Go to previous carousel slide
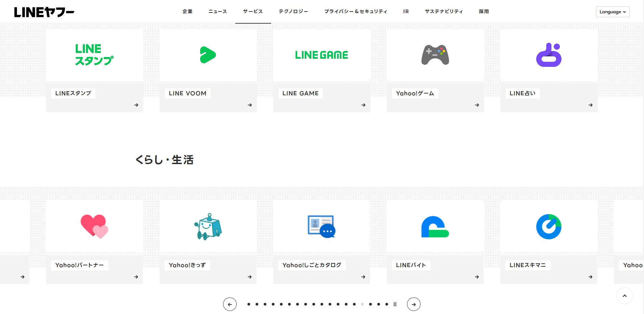644x314 pixels. (x=230, y=304)
